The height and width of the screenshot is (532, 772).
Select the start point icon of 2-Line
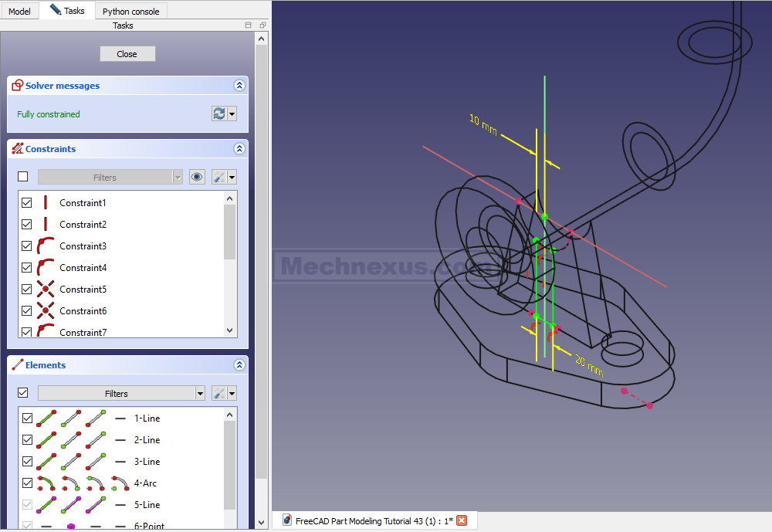(x=71, y=440)
